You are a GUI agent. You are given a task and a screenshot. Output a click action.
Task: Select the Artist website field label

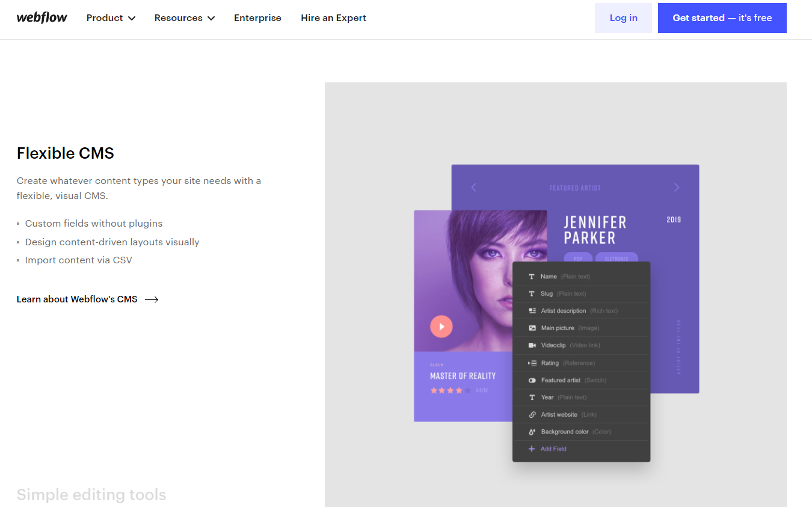pyautogui.click(x=559, y=415)
